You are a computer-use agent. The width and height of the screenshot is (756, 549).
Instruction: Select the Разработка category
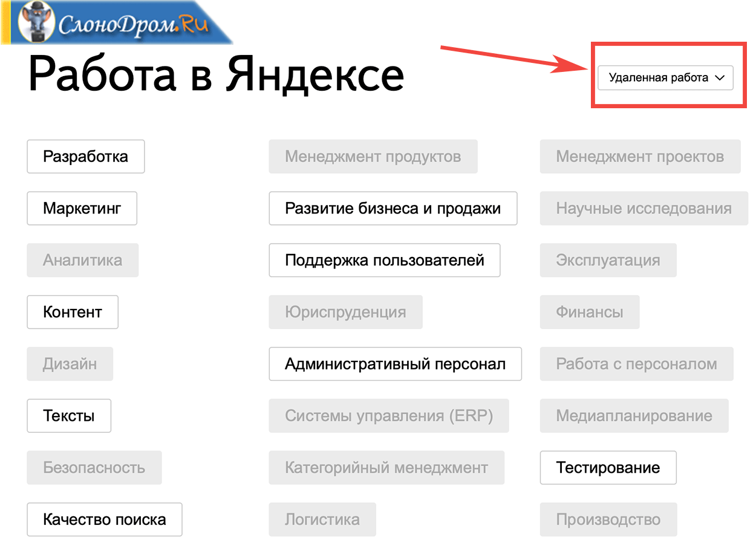click(86, 157)
